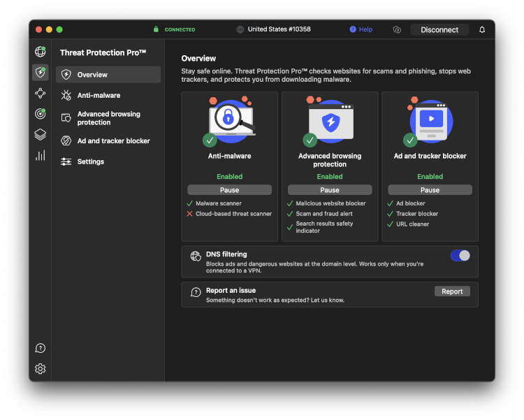Screen dimensions: 524x420
Task: Click the Scam and fraud alert item
Action: (319, 214)
